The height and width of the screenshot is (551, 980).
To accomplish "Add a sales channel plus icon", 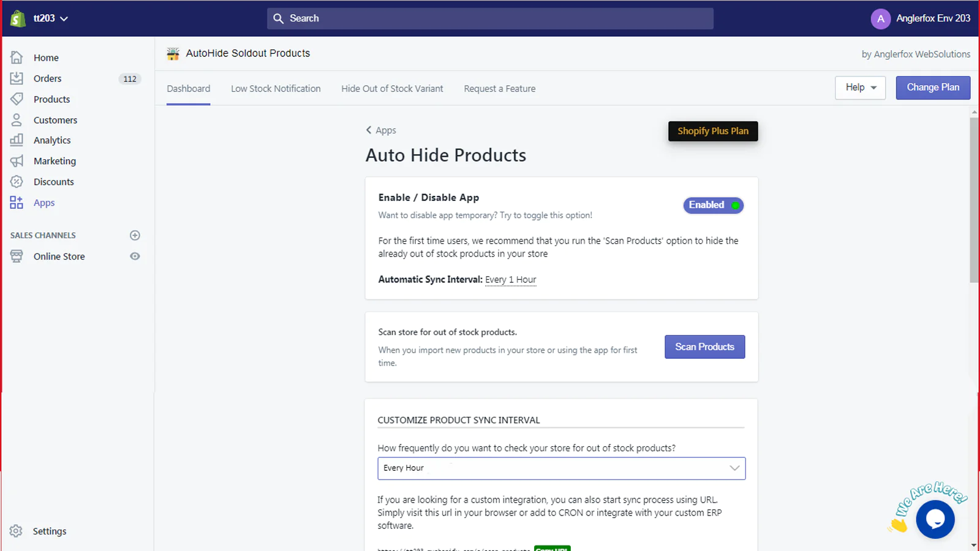I will click(x=135, y=235).
